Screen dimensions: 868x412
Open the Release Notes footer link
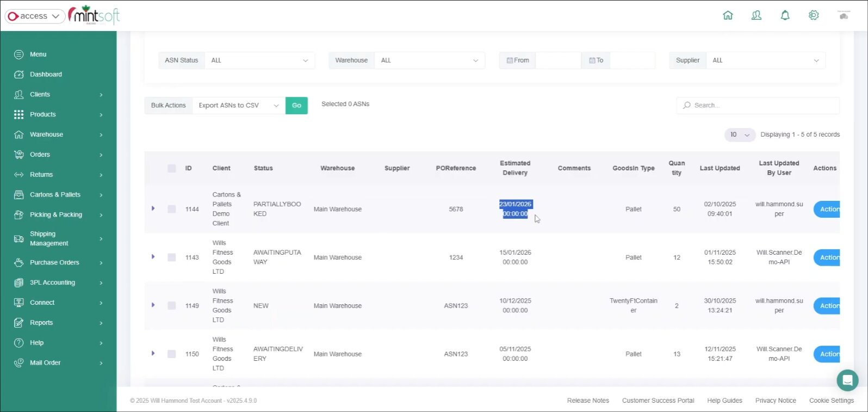tap(588, 401)
